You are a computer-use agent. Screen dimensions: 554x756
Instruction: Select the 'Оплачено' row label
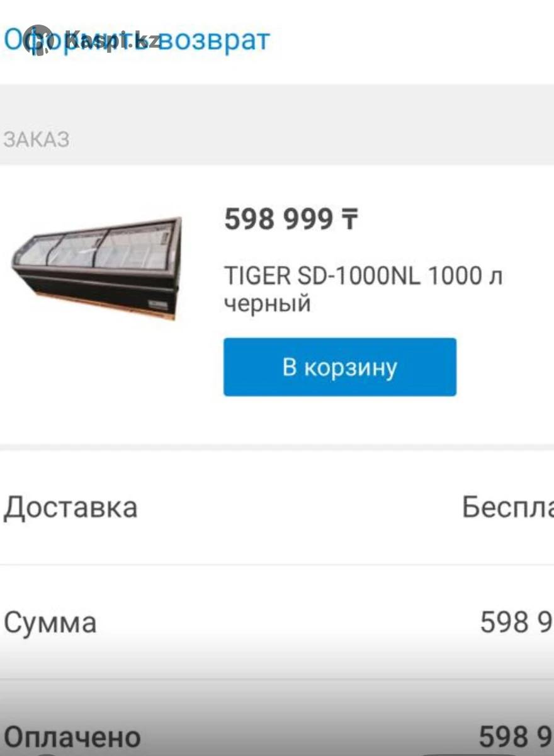[x=72, y=737]
